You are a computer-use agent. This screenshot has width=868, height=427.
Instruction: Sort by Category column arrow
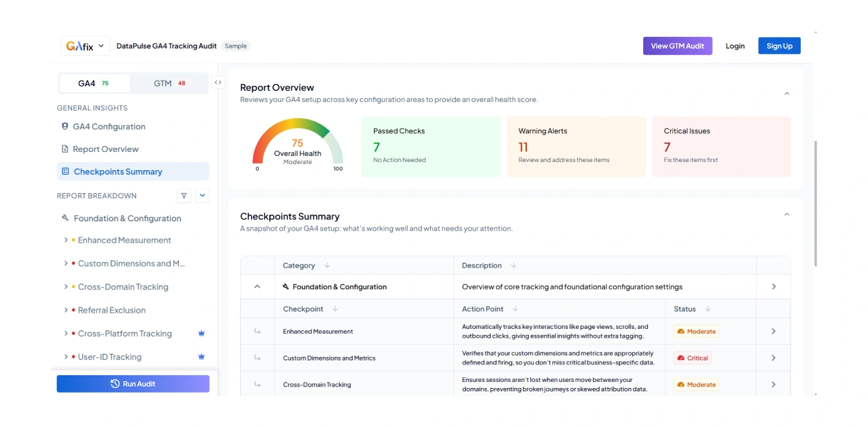pos(327,266)
